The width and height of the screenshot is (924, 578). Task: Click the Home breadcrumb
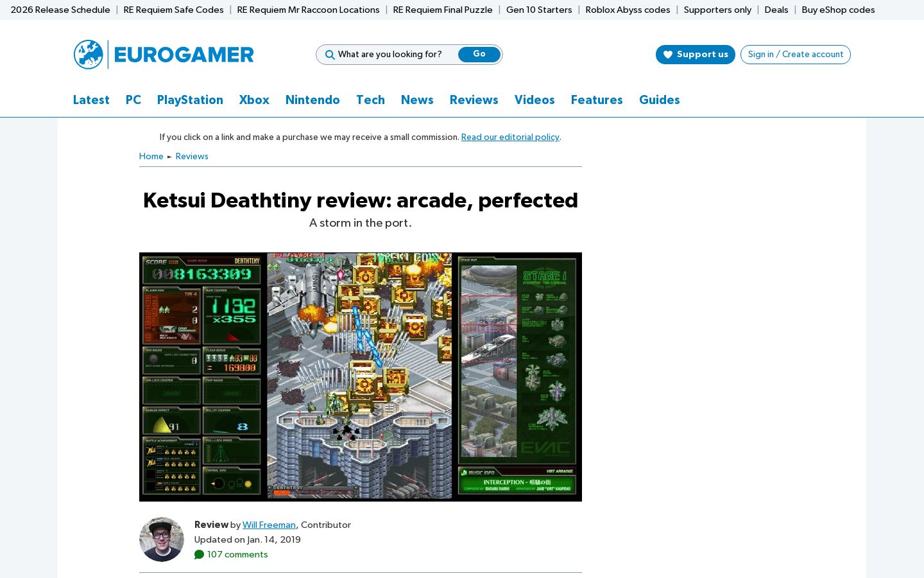151,156
